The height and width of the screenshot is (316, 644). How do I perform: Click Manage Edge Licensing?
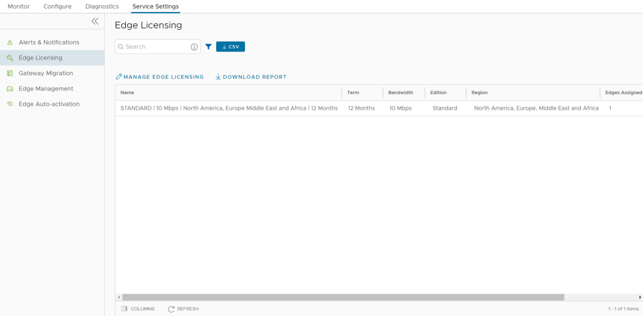click(160, 77)
